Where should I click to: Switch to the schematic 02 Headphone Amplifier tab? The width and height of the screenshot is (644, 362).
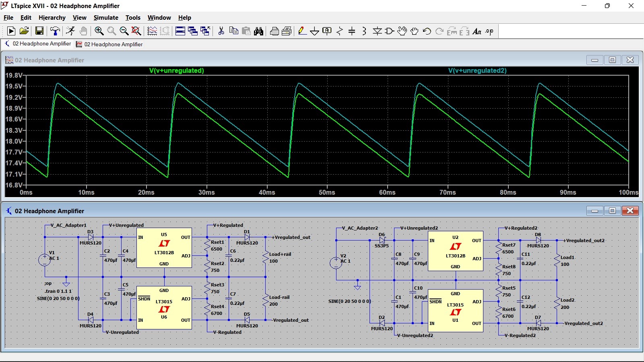click(38, 44)
